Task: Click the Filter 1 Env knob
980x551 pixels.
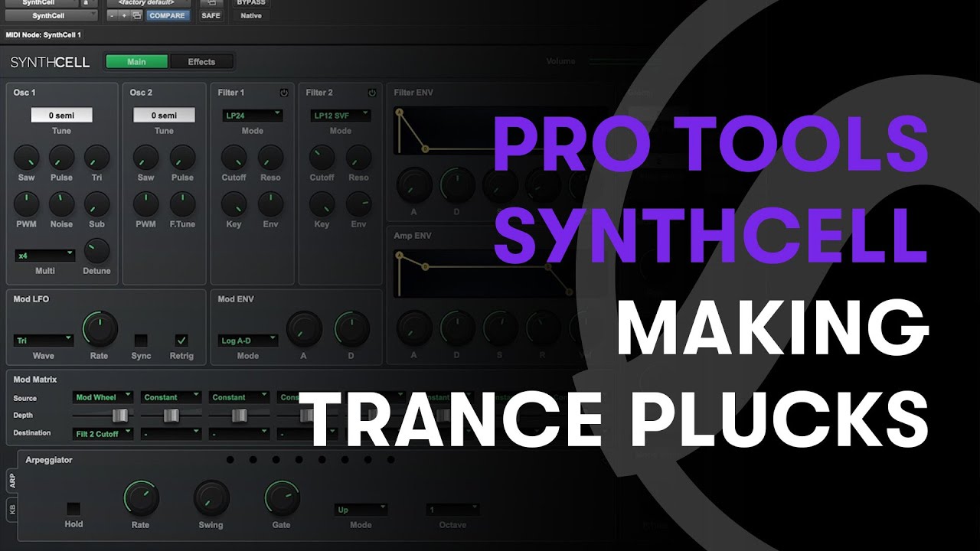Action: (x=270, y=204)
